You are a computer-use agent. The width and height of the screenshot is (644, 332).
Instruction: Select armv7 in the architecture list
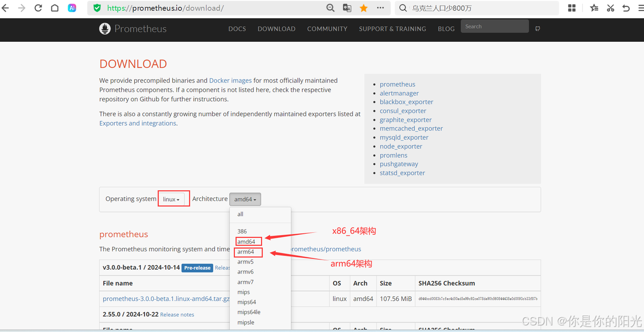(260, 282)
